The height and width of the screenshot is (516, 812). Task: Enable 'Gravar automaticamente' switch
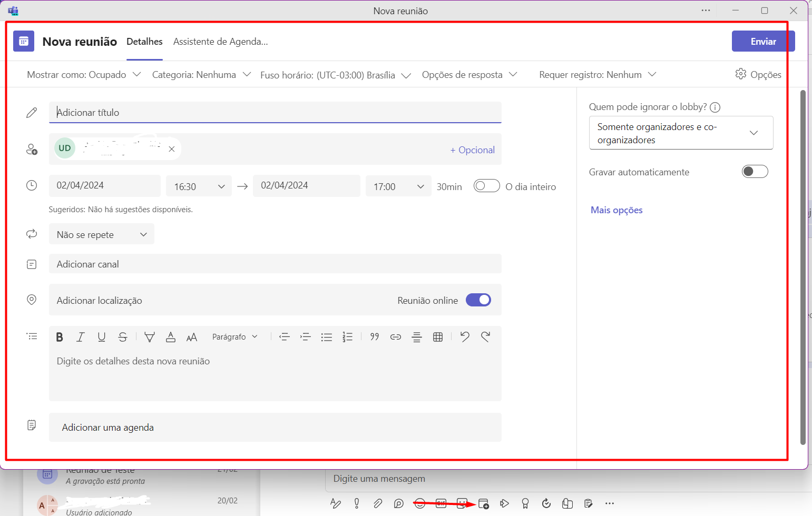755,172
